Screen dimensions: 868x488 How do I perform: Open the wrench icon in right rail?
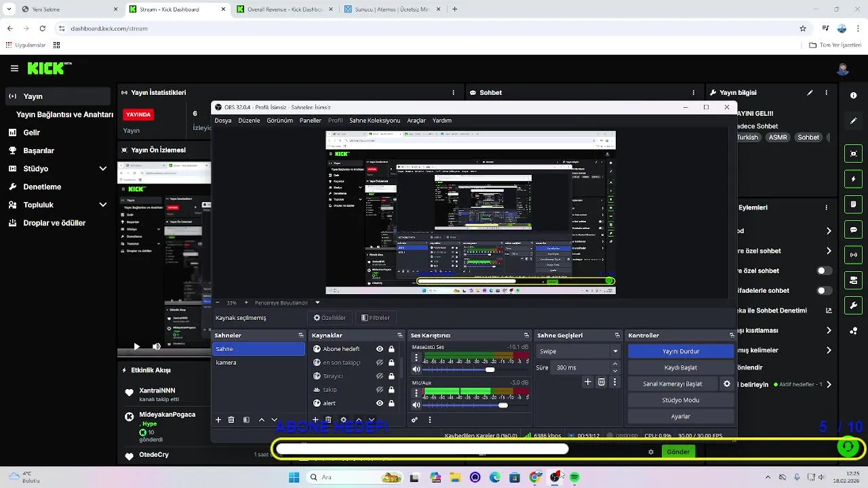point(854,306)
